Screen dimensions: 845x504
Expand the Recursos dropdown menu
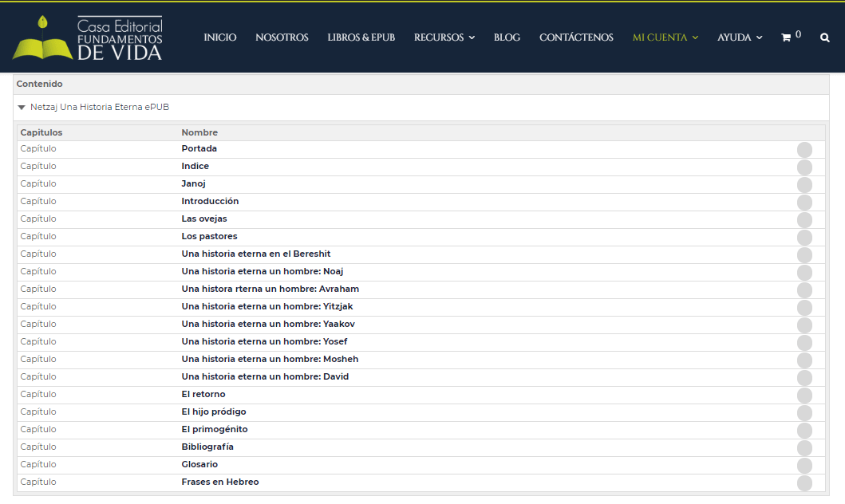pos(444,37)
